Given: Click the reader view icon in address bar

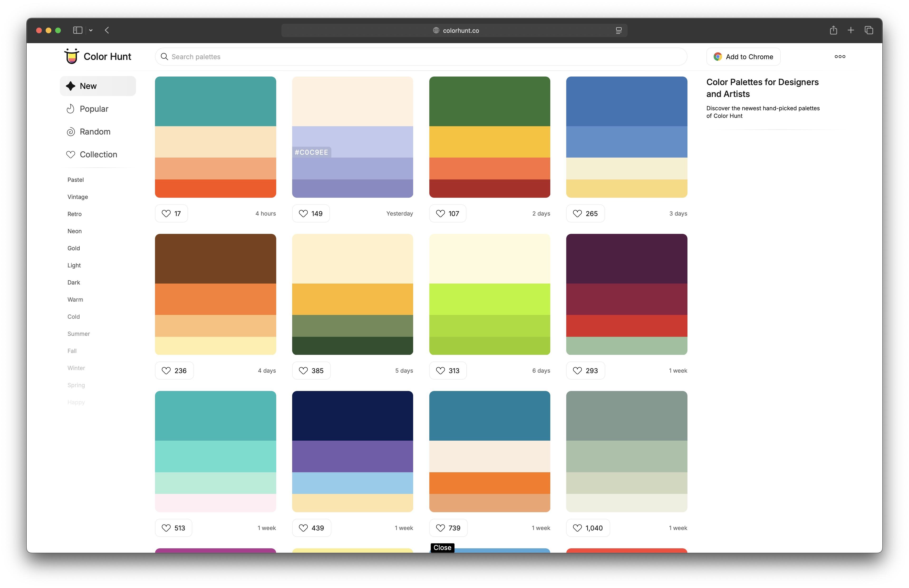Looking at the screenshot, I should point(619,31).
